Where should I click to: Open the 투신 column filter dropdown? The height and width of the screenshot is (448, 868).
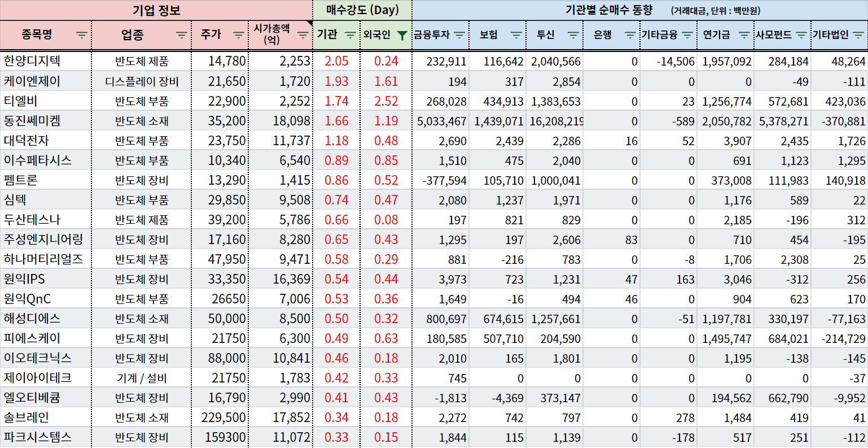point(573,35)
